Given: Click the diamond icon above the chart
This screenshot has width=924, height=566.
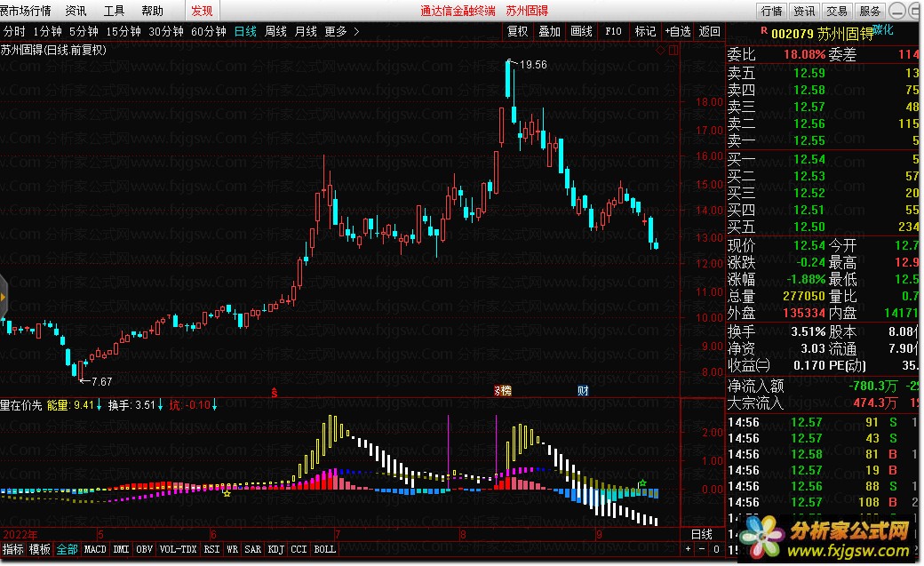Looking at the screenshot, I should tap(660, 51).
